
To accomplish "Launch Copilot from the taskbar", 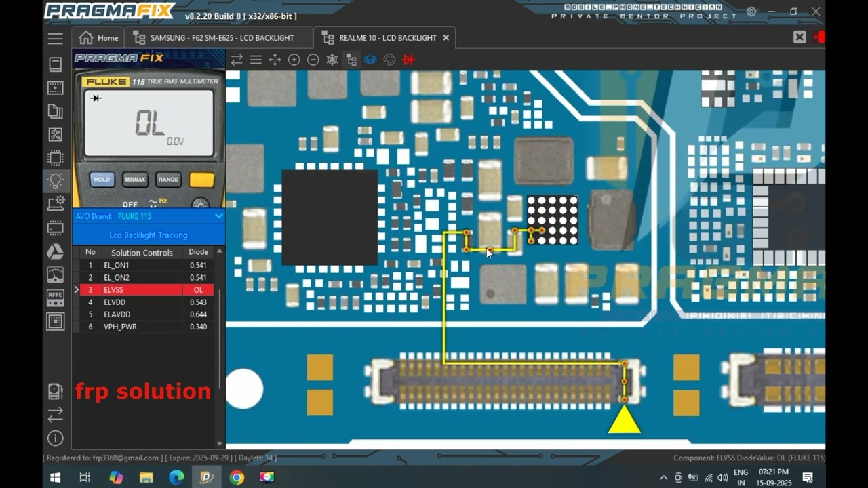I will (x=116, y=477).
